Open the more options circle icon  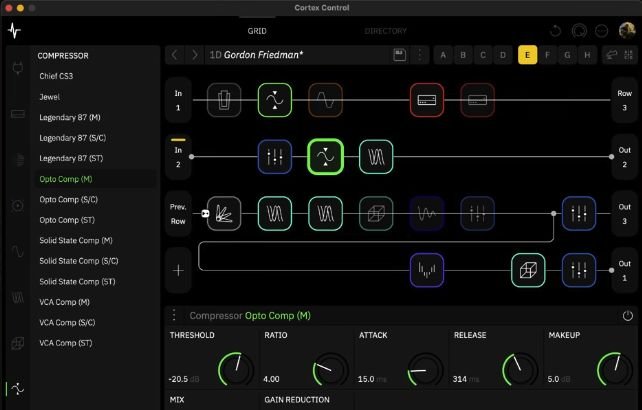(x=601, y=31)
